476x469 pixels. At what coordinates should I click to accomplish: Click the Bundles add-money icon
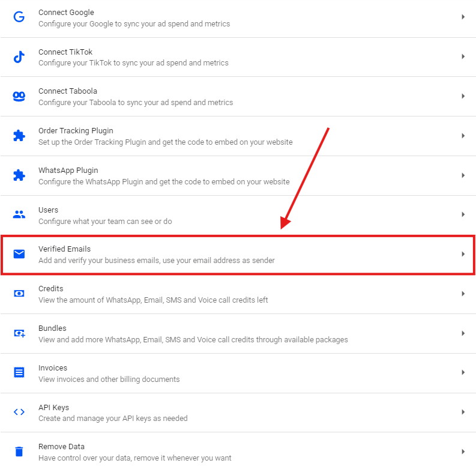(19, 333)
